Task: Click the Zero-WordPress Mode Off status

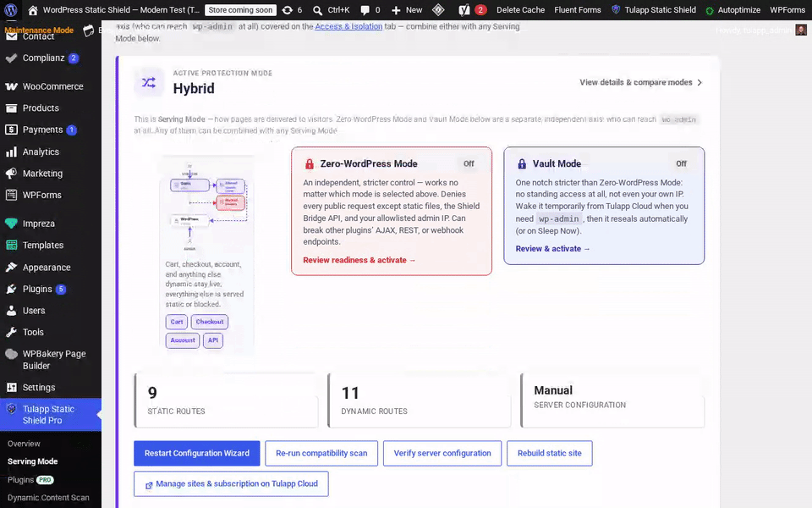Action: (469, 163)
